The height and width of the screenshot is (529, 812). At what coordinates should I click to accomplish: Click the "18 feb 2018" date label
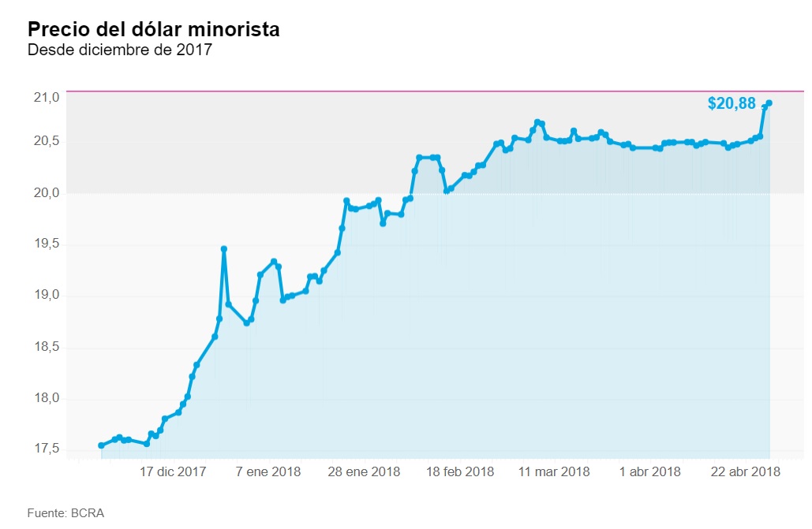(x=460, y=472)
